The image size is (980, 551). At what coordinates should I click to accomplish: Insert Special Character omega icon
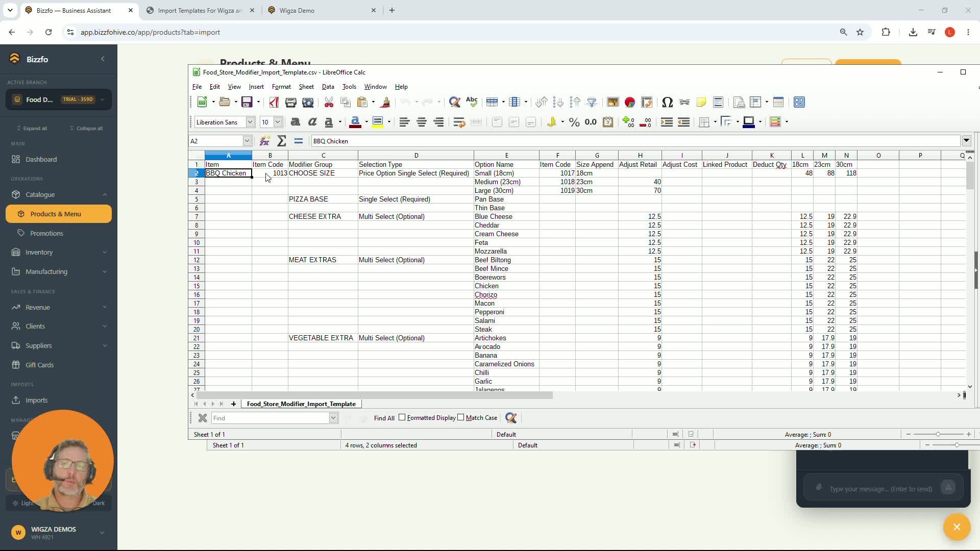pos(667,103)
